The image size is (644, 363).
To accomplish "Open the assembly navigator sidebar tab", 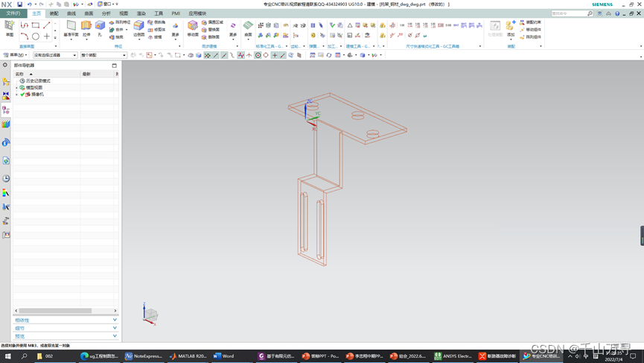I will (6, 82).
